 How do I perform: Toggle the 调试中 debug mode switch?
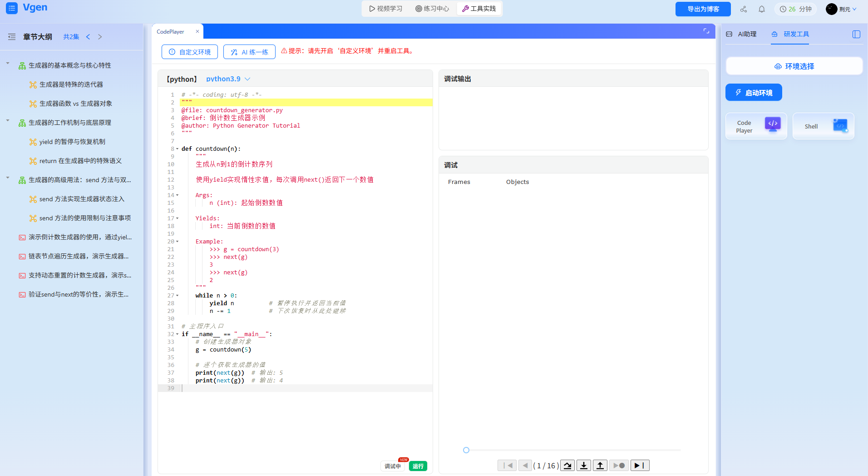pyautogui.click(x=392, y=466)
